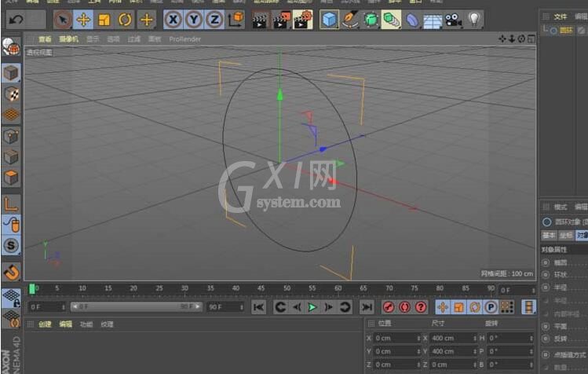Enable Axis mode L-shaped icon

[11, 204]
